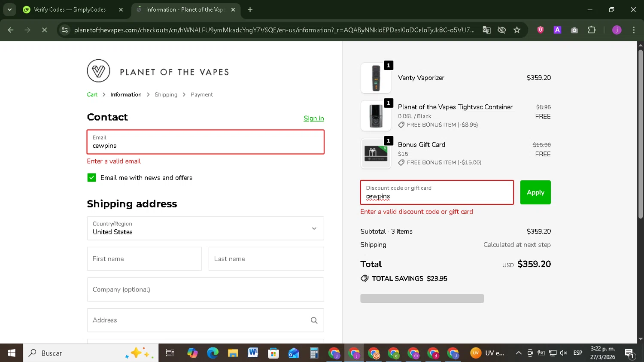Image resolution: width=644 pixels, height=362 pixels.
Task: Click the TOTAL SAVINGS $23.95 label
Action: tap(404, 279)
